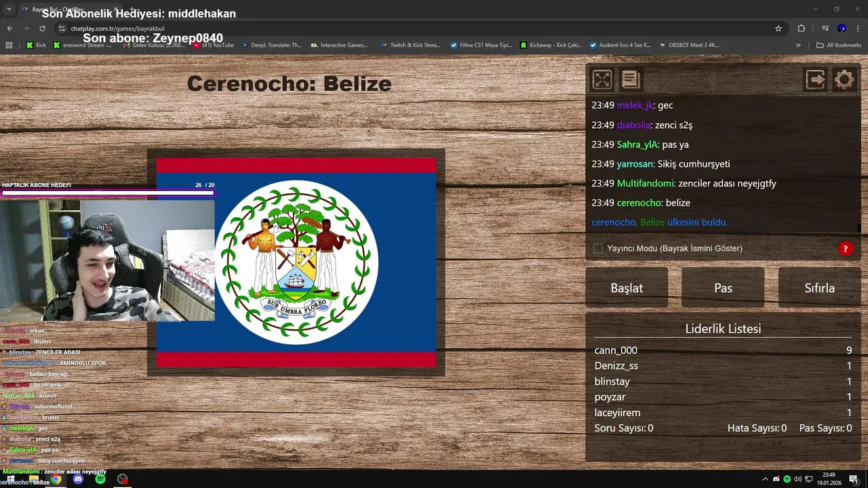Bookmark this page with the star icon

(778, 28)
